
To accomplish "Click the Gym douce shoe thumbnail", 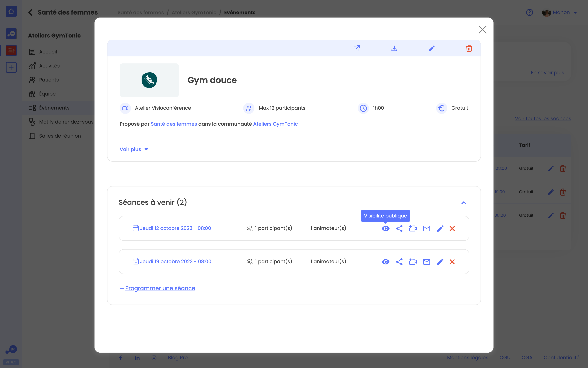I will tap(149, 80).
